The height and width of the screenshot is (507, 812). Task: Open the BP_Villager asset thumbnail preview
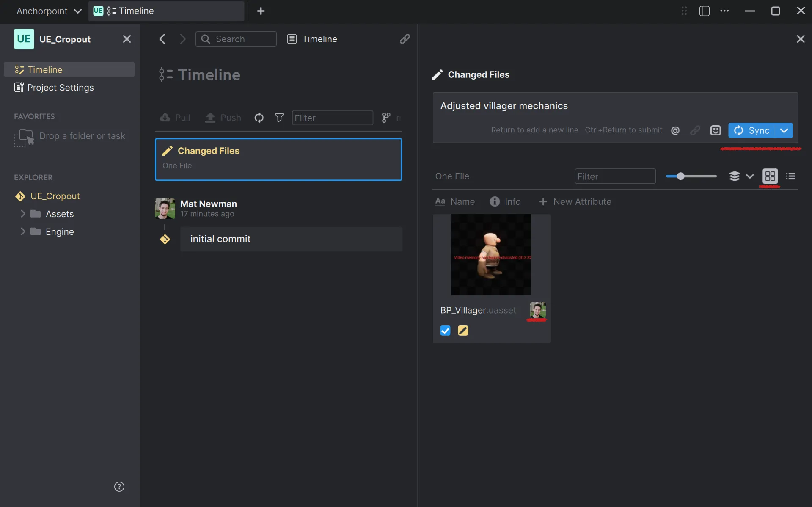[491, 254]
